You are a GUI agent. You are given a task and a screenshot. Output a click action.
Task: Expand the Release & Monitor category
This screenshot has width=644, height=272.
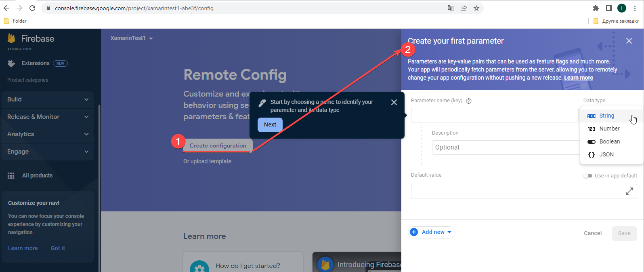coord(48,117)
